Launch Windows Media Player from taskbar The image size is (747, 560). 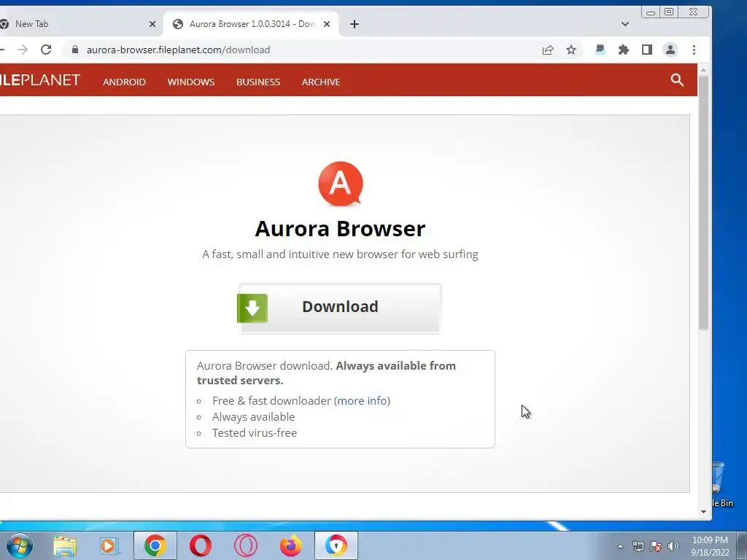pyautogui.click(x=109, y=545)
